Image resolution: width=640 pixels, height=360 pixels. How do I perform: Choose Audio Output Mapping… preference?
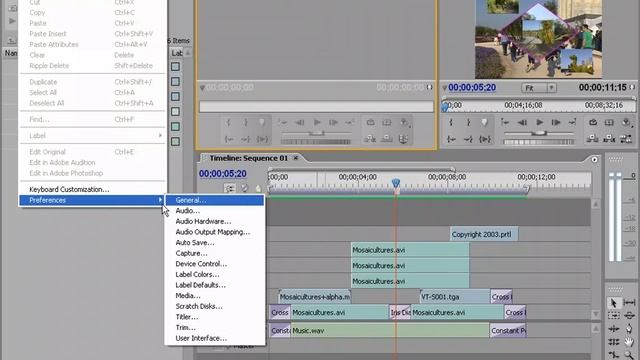pyautogui.click(x=215, y=232)
